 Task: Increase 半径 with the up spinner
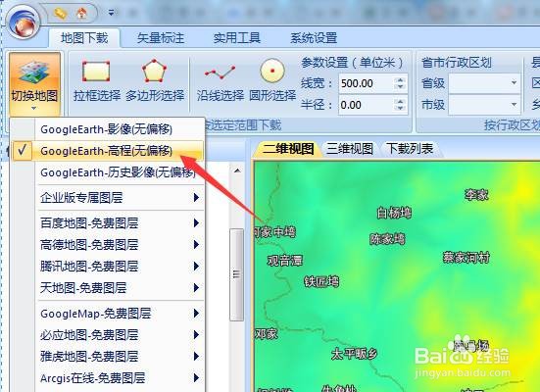400,101
